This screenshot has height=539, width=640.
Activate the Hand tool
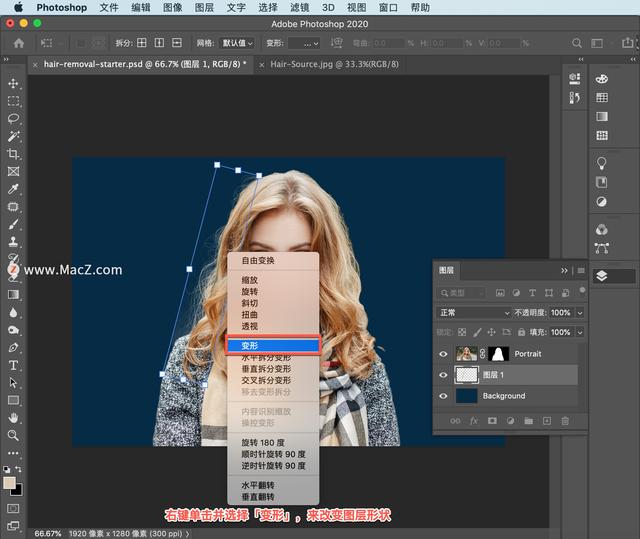point(14,417)
